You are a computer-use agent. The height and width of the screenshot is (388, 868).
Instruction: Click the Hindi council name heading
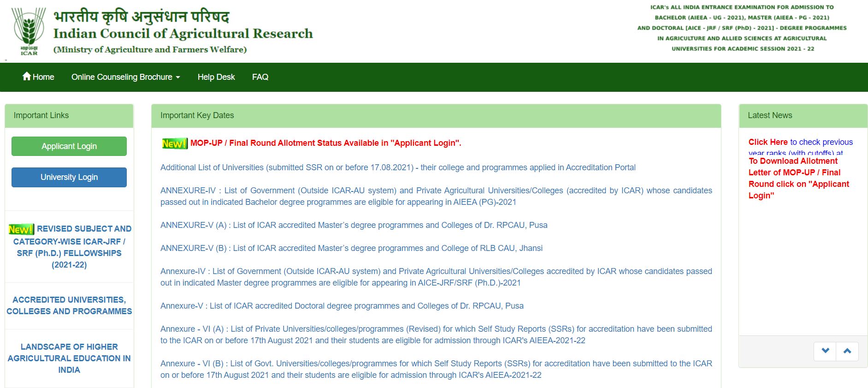point(141,16)
